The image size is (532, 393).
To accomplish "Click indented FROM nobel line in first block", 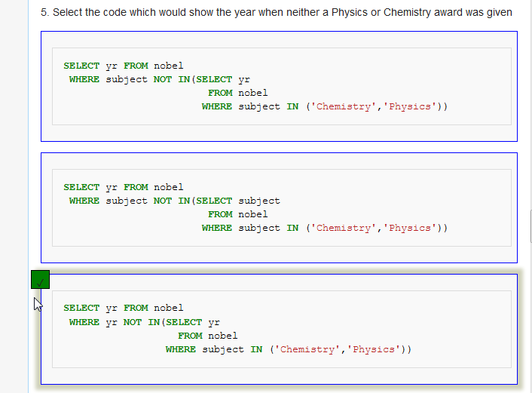I will pos(238,93).
